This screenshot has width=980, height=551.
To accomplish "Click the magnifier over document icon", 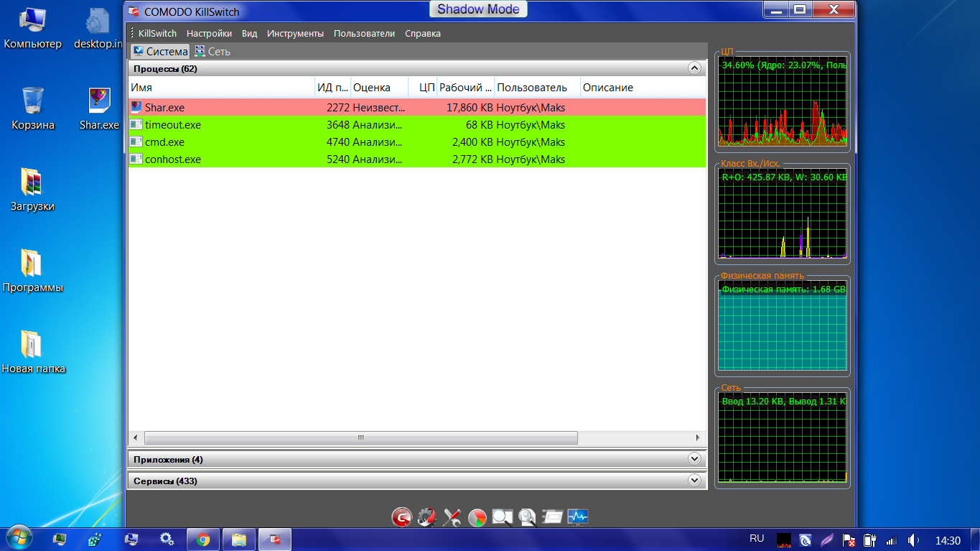I will (528, 517).
